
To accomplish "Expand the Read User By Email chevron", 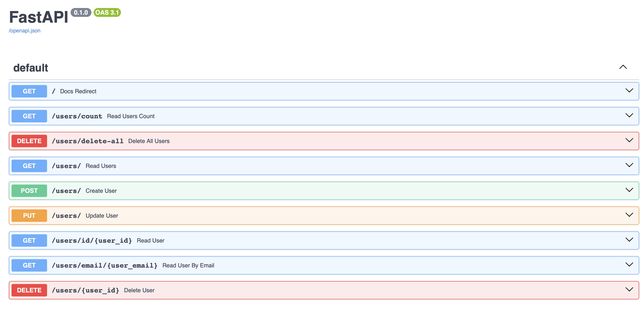I will (x=629, y=265).
